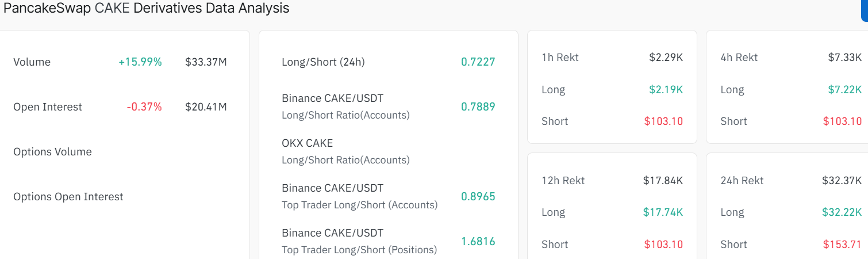
Task: Click the PancakeSwap CAKE Derivatives Data Analysis heading
Action: [147, 9]
